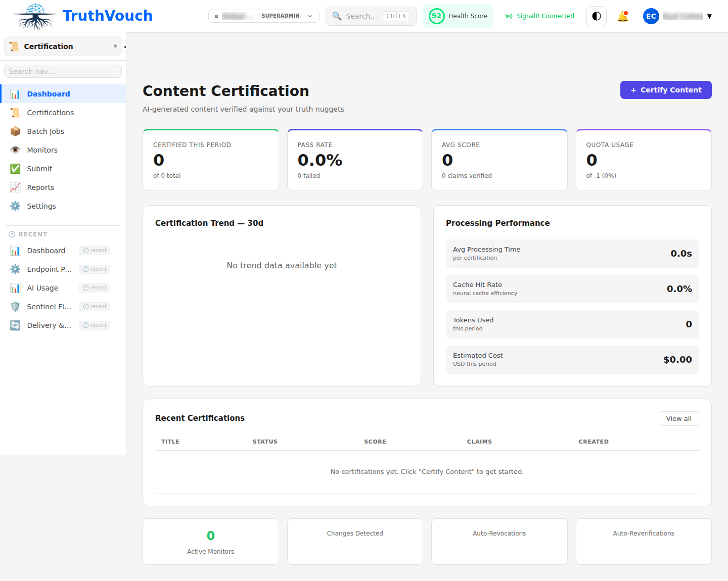Click the Certify Content button
Viewport: 728px width, 581px height.
[666, 89]
